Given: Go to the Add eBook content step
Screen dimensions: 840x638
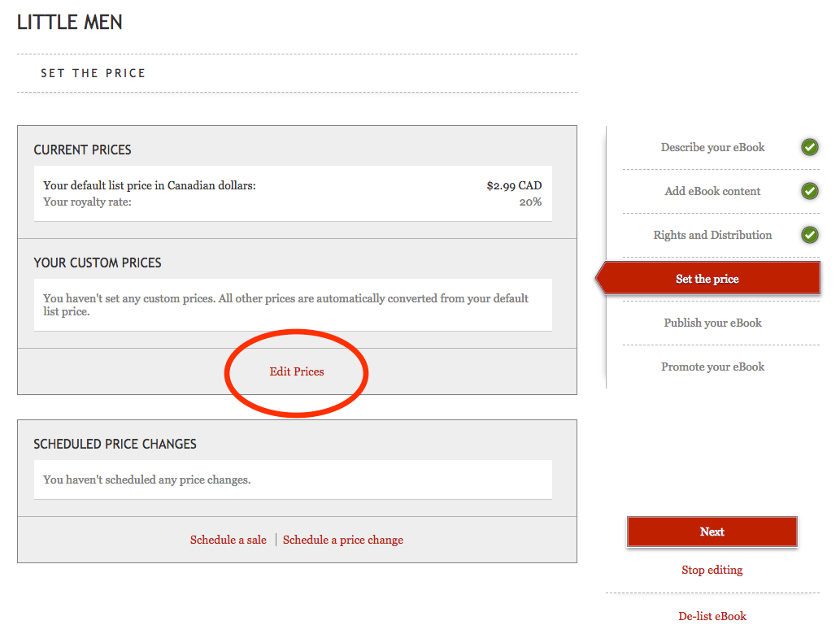Looking at the screenshot, I should tap(712, 191).
